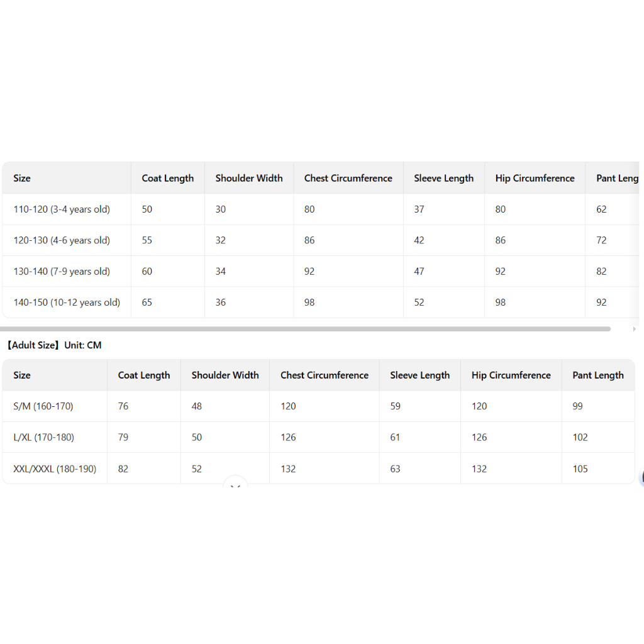Select Sleeve Length header in the top table
This screenshot has width=644, height=644.
[x=444, y=179]
